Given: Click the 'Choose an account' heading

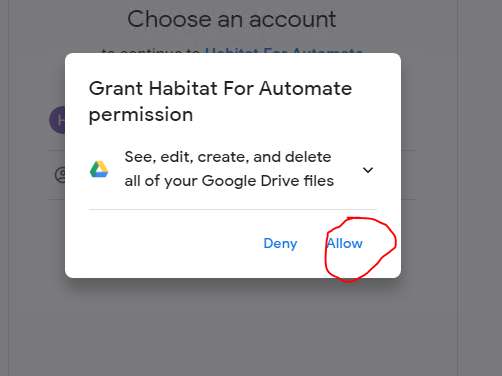Looking at the screenshot, I should click(232, 19).
